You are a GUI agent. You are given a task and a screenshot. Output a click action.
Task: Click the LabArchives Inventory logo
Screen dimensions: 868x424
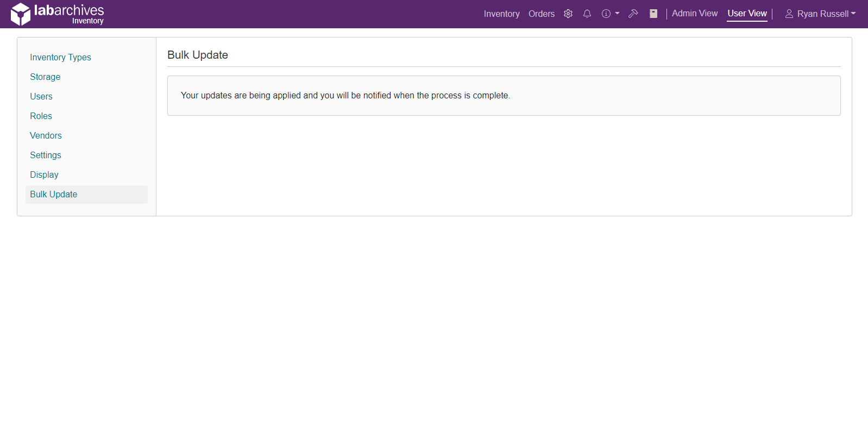point(57,14)
